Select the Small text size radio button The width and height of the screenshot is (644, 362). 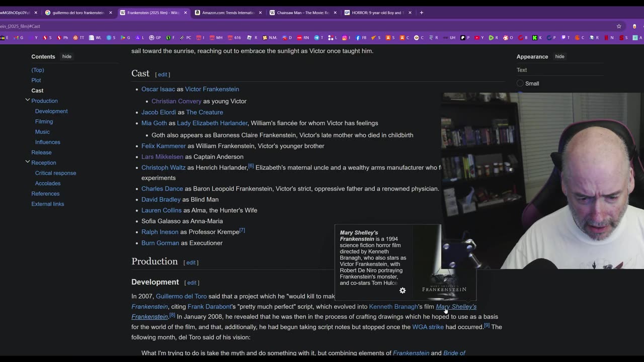coord(520,83)
